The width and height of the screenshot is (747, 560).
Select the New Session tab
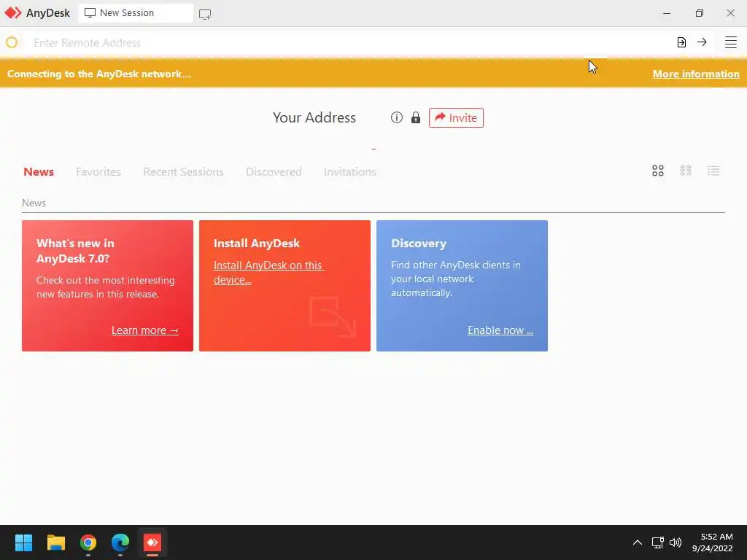(136, 13)
